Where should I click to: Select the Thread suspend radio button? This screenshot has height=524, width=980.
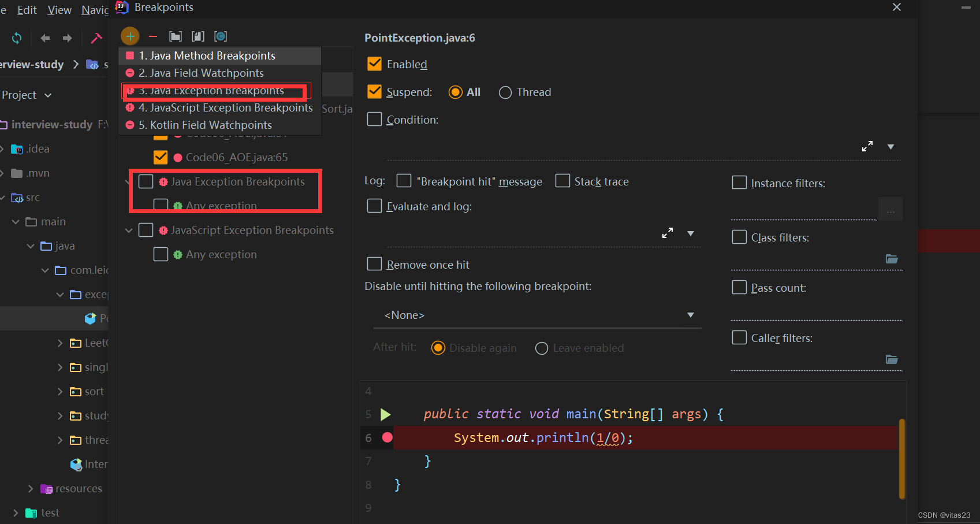point(505,92)
